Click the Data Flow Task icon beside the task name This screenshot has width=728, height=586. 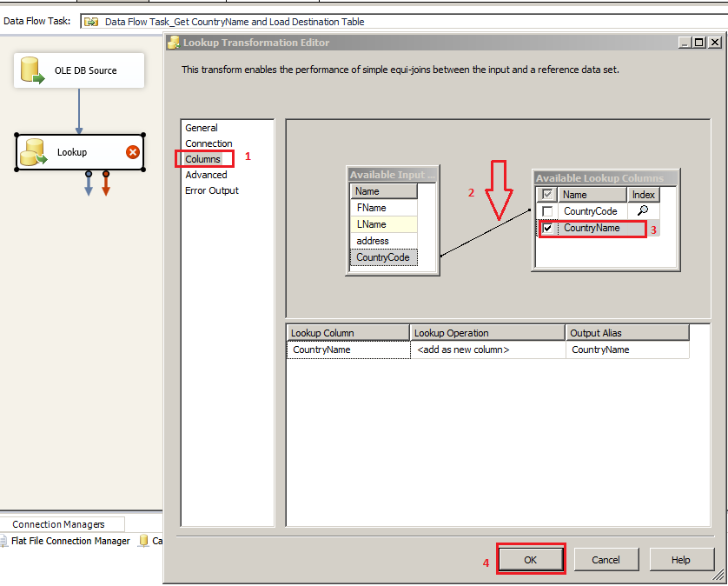90,21
